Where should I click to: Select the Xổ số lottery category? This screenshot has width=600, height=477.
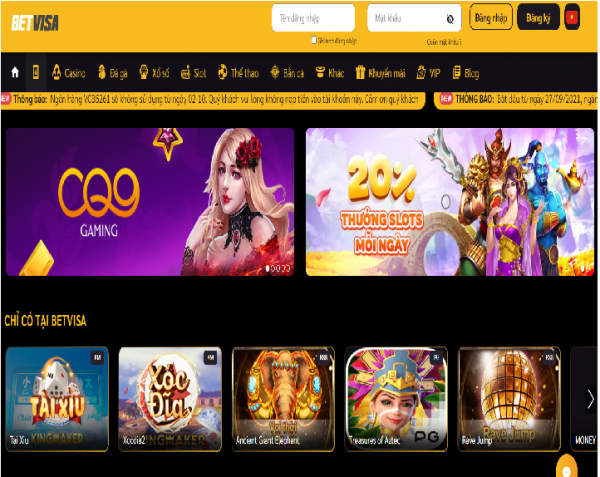(154, 72)
